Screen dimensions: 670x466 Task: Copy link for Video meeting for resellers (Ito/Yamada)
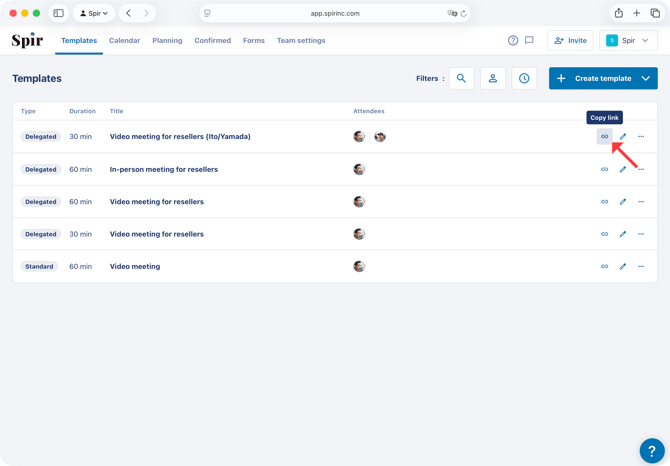tap(604, 137)
